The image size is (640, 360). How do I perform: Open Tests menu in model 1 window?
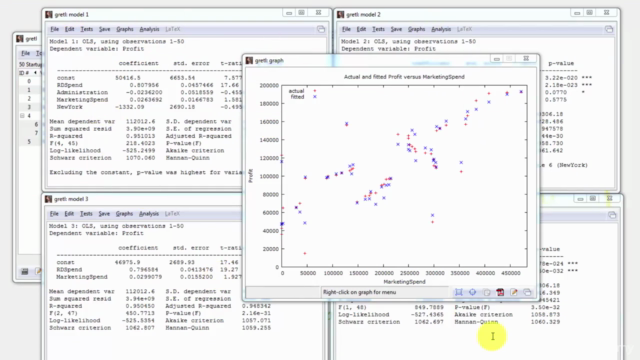point(87,29)
